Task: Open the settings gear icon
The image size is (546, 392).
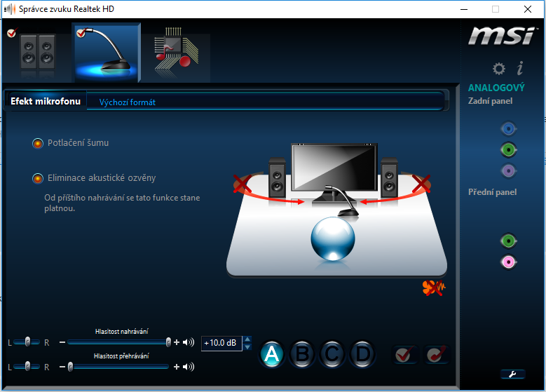Action: [x=498, y=69]
